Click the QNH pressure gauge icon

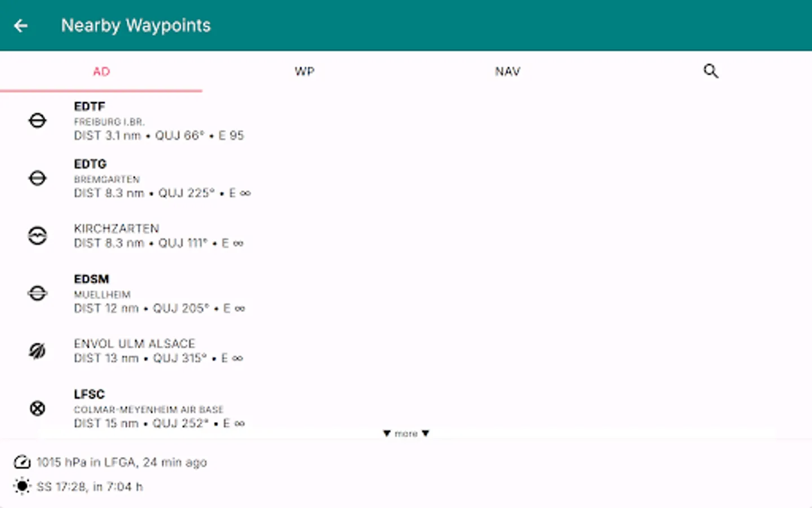pyautogui.click(x=21, y=462)
